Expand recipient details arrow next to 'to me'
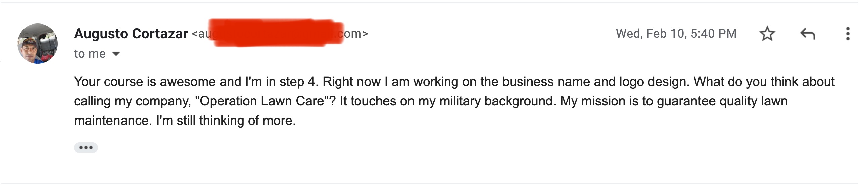This screenshot has height=190, width=868. click(116, 54)
